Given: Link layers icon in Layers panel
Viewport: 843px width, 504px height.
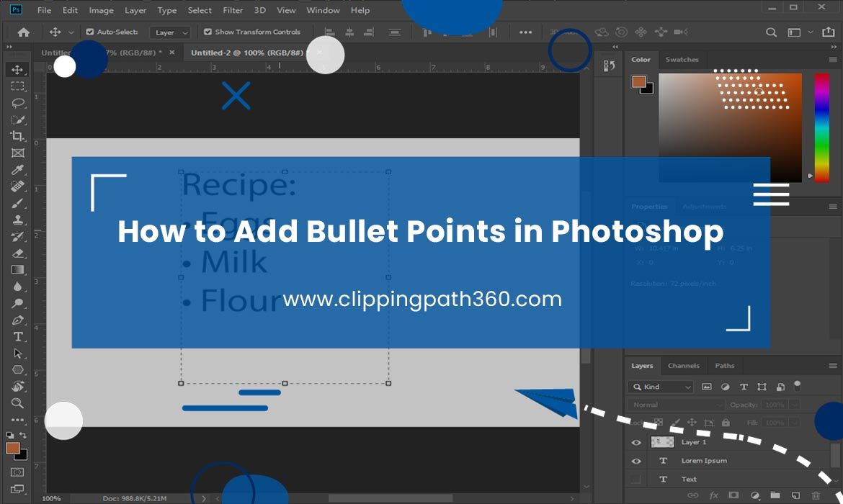Looking at the screenshot, I should [693, 495].
